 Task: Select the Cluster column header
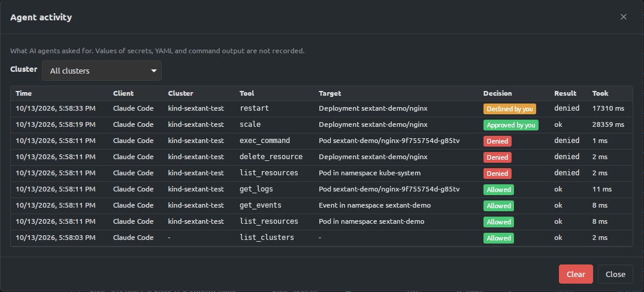pyautogui.click(x=180, y=93)
